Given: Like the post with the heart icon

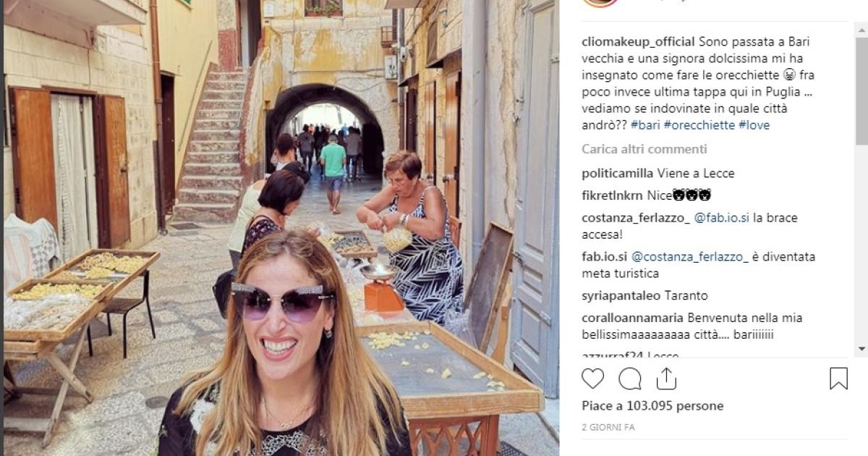Looking at the screenshot, I should 593,379.
